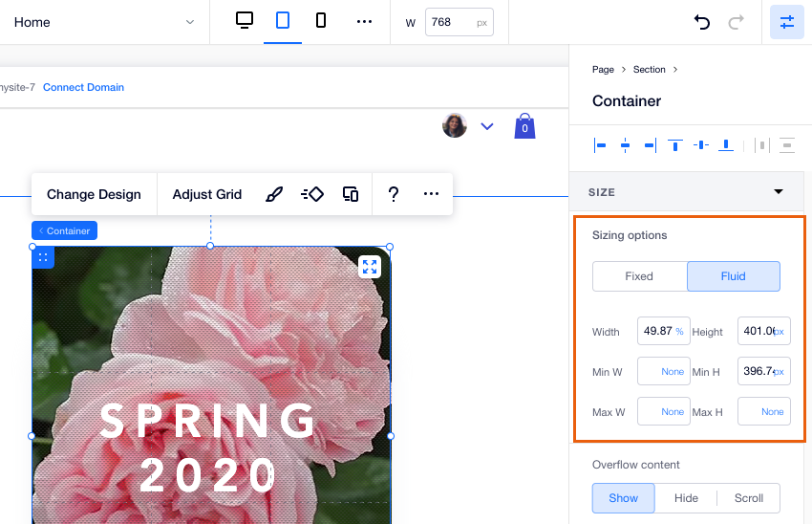This screenshot has height=524, width=812.
Task: Expand the member menu chevron
Action: tap(487, 126)
